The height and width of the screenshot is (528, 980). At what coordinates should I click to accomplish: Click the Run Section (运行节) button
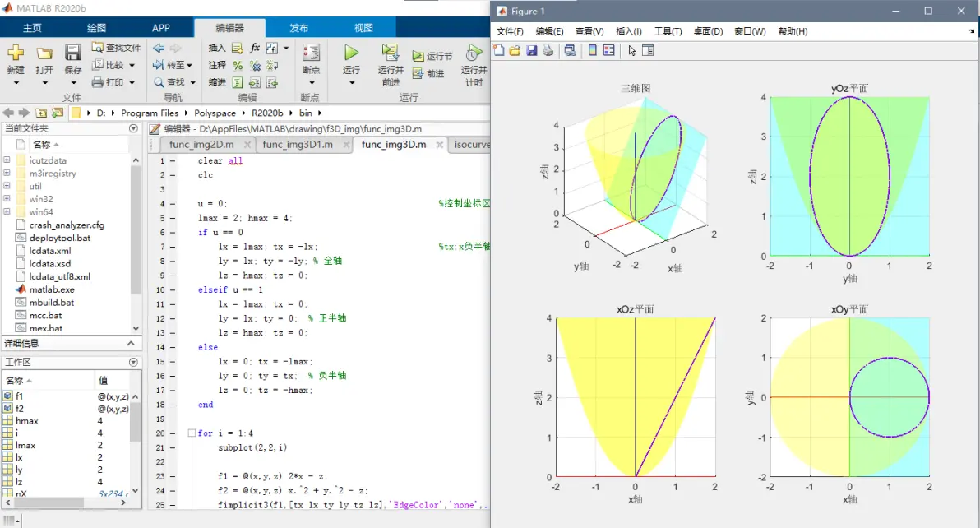(432, 56)
